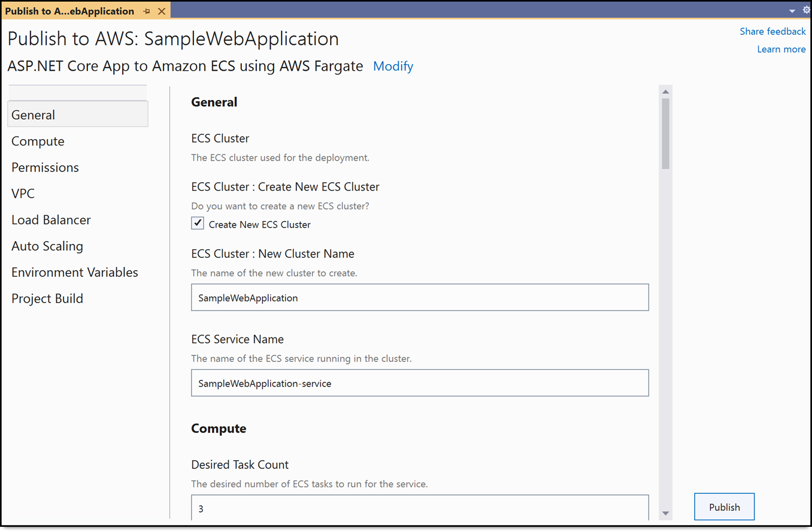
Task: Go to Environment Variables category
Action: point(78,272)
